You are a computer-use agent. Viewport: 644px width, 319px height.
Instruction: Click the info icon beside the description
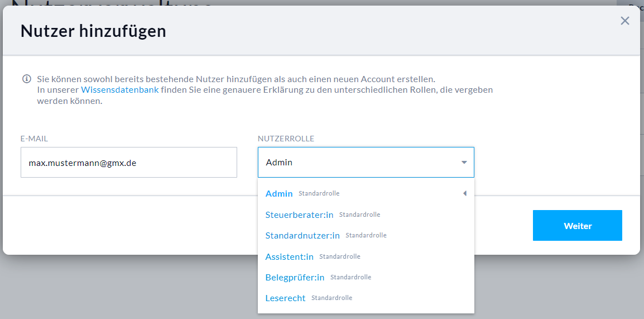[x=26, y=79]
